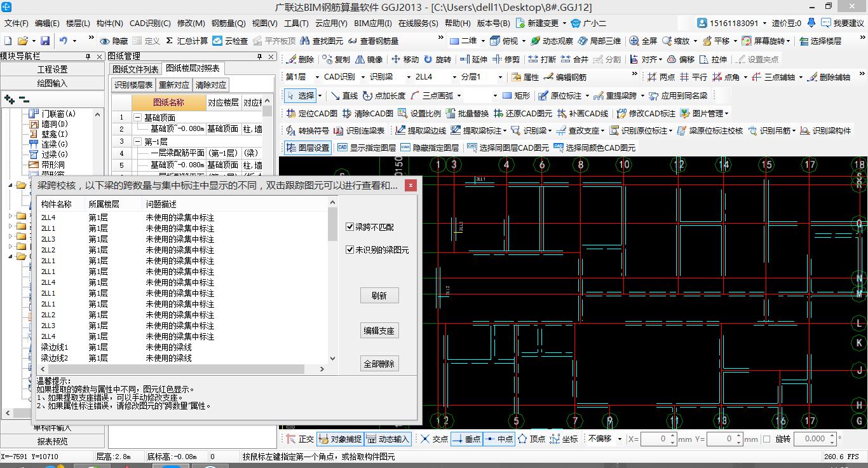Viewport: 868px width, 468px height.
Task: Toggle Orthogonal mode (正交)
Action: click(300, 439)
